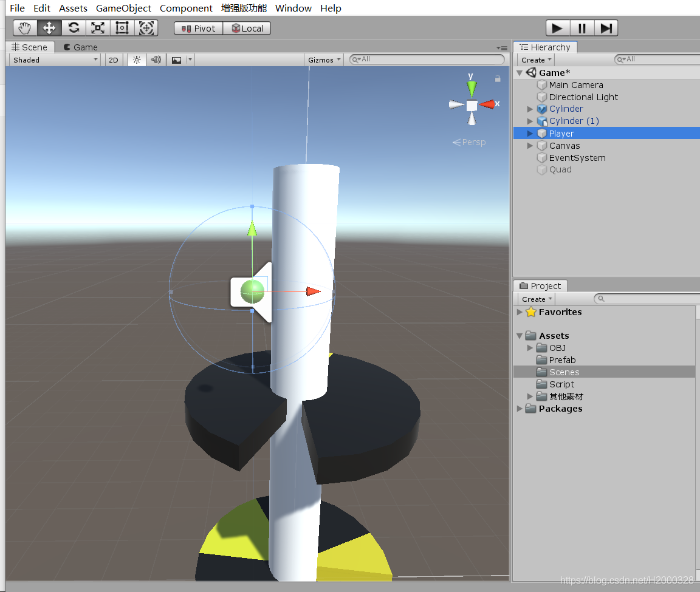Expand the 其他素材 folder
The height and width of the screenshot is (592, 700).
click(x=530, y=396)
